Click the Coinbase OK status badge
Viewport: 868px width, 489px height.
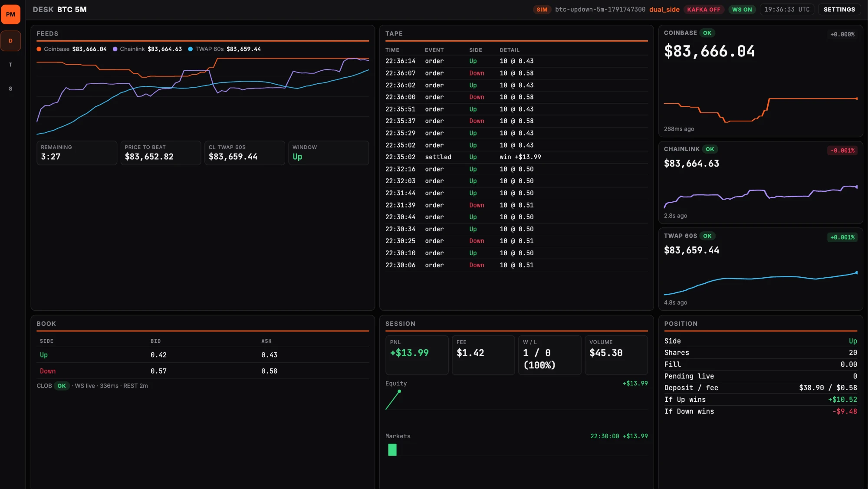pos(707,33)
